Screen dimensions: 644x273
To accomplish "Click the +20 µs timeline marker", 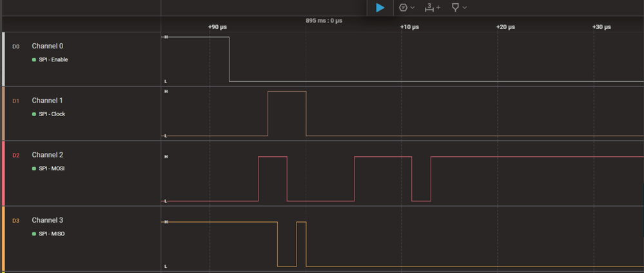I will [505, 26].
